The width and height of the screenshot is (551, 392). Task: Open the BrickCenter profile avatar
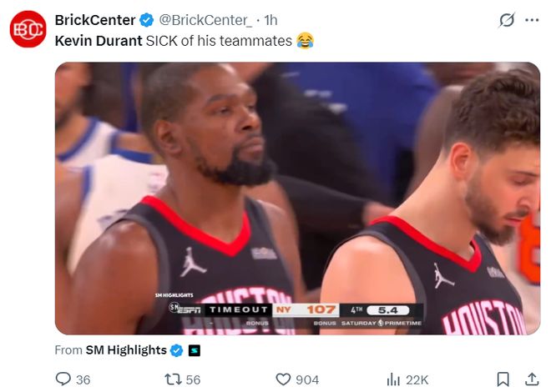tap(28, 28)
